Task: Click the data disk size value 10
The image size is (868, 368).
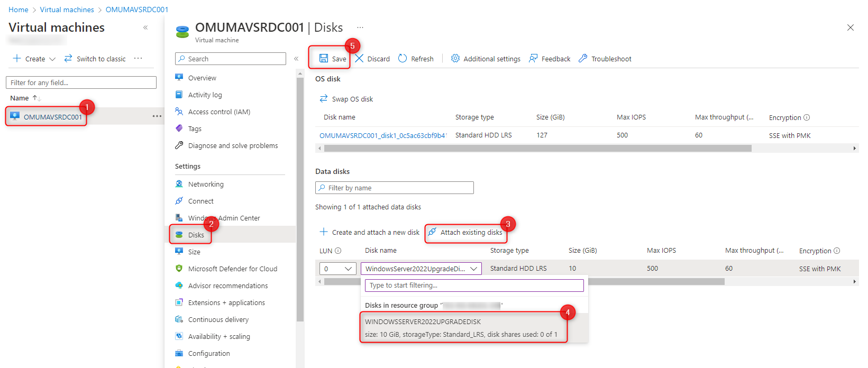Action: pyautogui.click(x=572, y=269)
